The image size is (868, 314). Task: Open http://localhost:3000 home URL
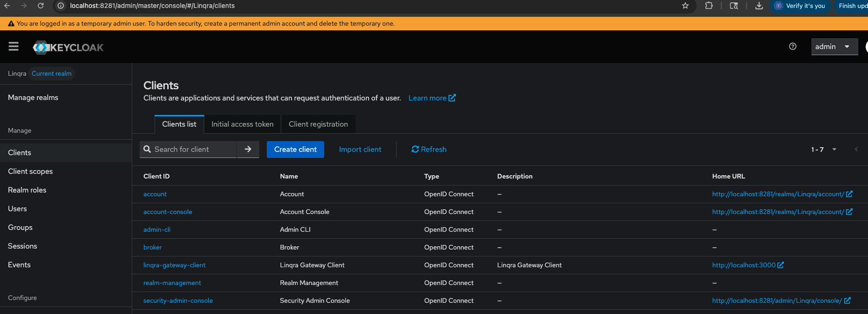(x=747, y=265)
